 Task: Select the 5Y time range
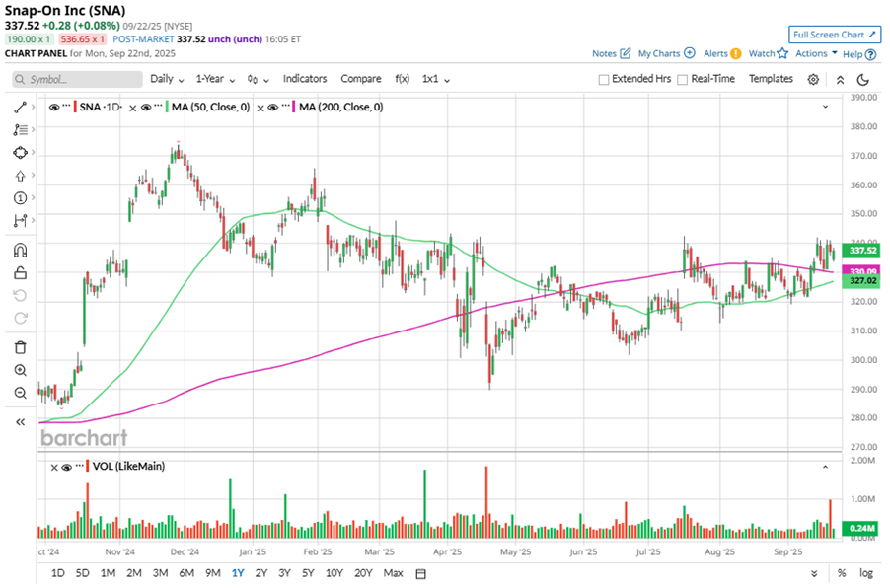click(x=308, y=573)
